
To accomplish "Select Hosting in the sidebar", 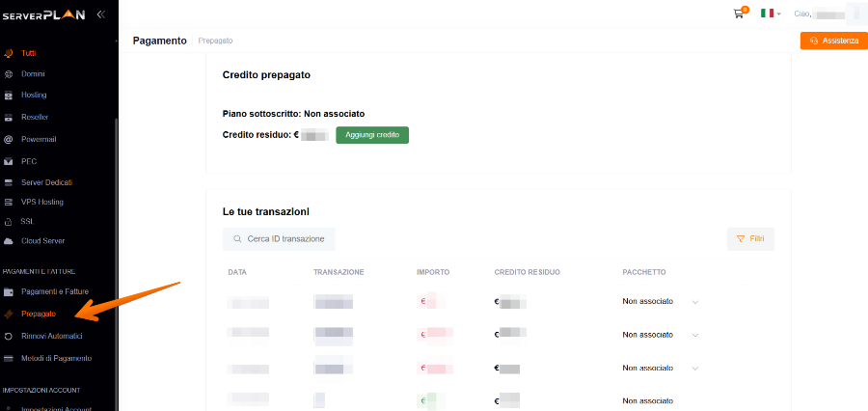I will tap(34, 96).
